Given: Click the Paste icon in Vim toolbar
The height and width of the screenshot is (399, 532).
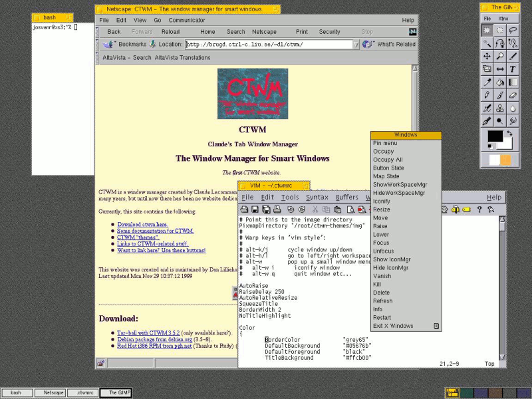Looking at the screenshot, I should [x=338, y=209].
